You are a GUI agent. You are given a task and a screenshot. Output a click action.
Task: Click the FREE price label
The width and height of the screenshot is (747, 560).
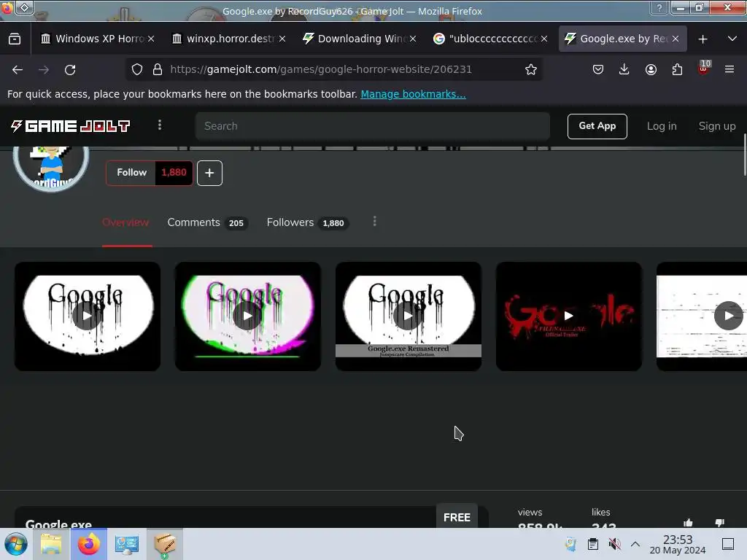pos(457,516)
